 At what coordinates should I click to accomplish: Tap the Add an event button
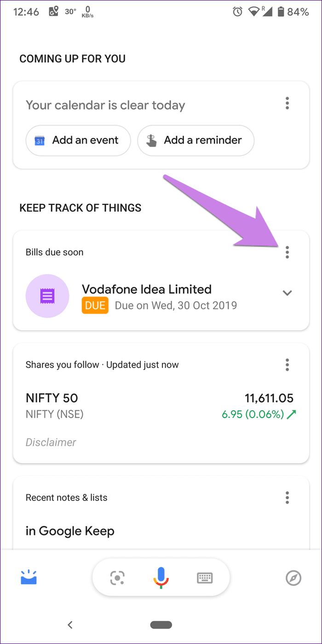coord(78,140)
